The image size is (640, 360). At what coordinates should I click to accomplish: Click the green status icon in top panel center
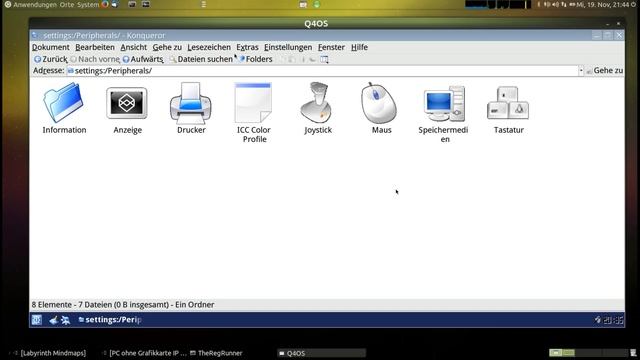pos(317,4)
